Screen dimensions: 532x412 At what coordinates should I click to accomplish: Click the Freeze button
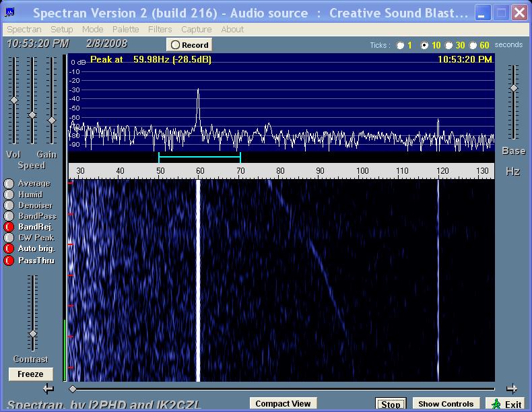coord(30,374)
